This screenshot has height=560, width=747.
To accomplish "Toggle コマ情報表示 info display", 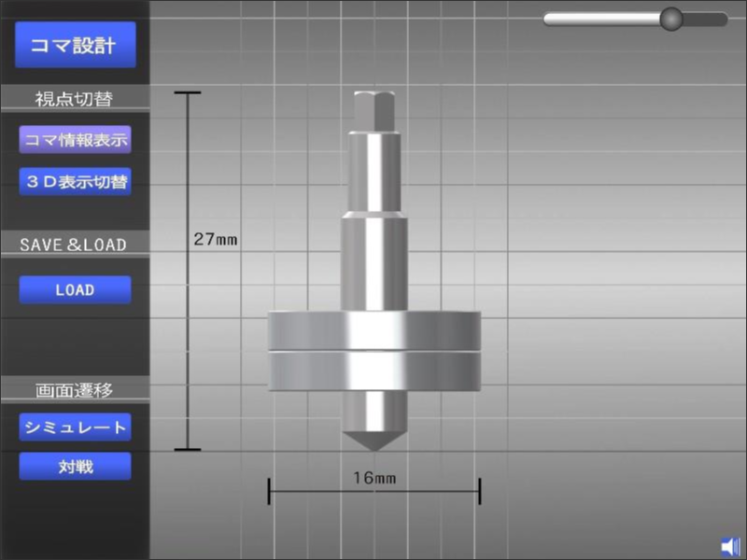I will tap(76, 139).
